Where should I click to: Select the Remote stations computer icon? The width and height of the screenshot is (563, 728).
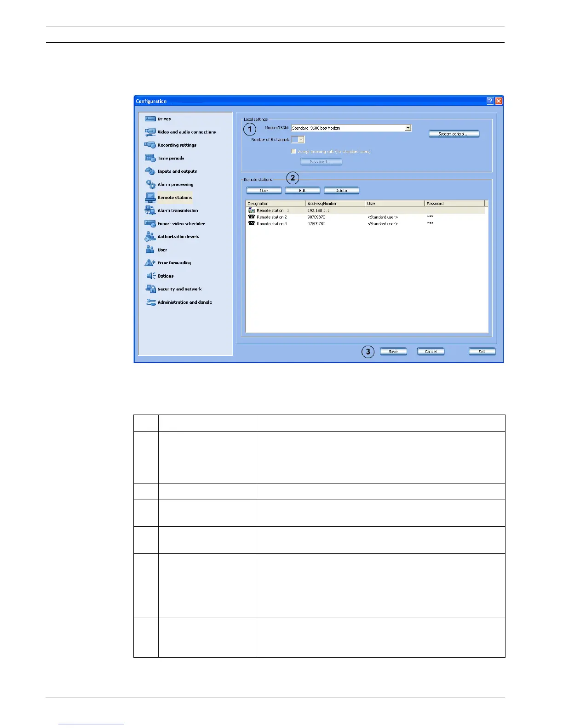(x=150, y=198)
